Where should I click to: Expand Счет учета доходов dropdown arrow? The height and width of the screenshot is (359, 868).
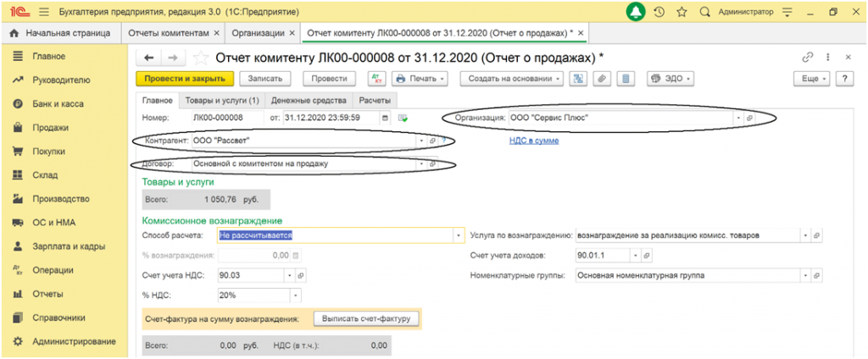pyautogui.click(x=635, y=256)
